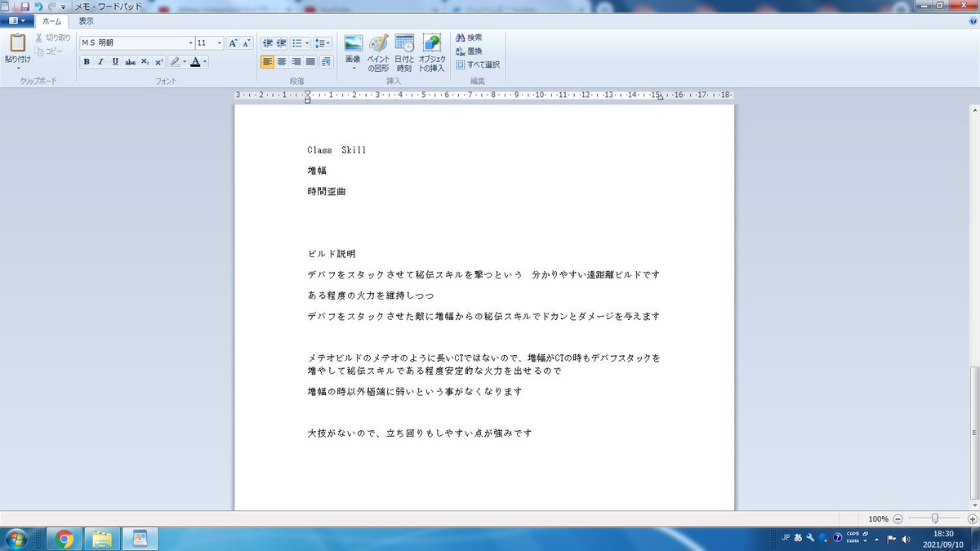This screenshot has width=980, height=551.
Task: Apply the font color A swatch
Action: [195, 61]
